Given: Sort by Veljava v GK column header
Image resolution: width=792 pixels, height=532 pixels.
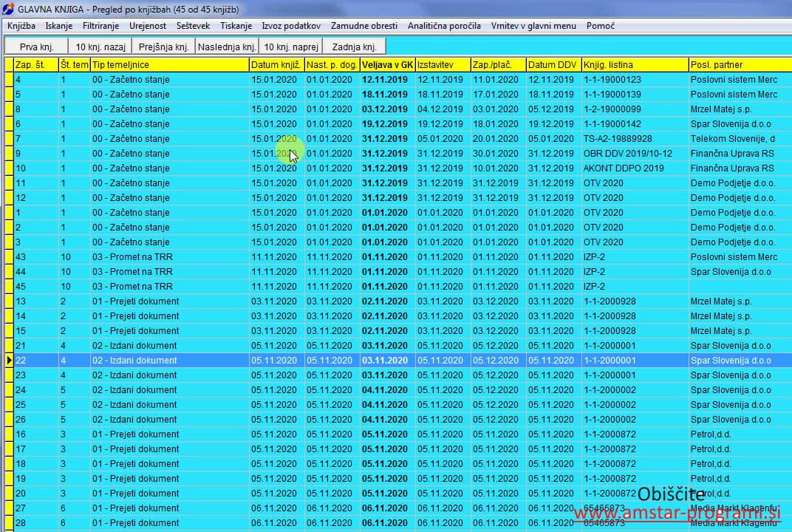Looking at the screenshot, I should 387,65.
